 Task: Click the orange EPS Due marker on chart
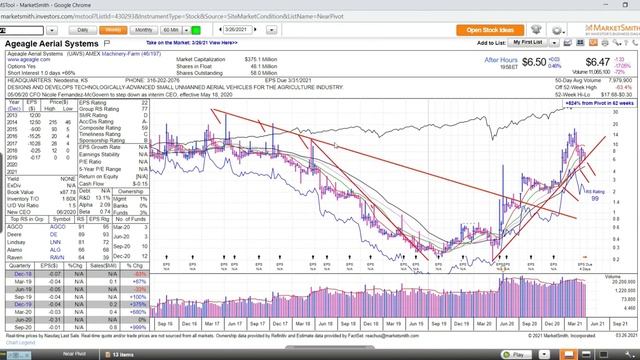click(x=584, y=257)
